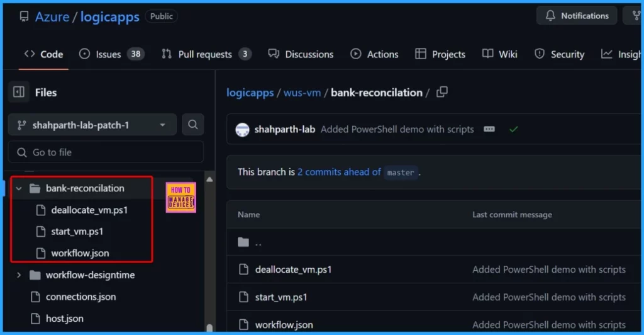Viewport: 644px width, 335px height.
Task: Open the logicapps repository link in header
Action: coord(109,16)
